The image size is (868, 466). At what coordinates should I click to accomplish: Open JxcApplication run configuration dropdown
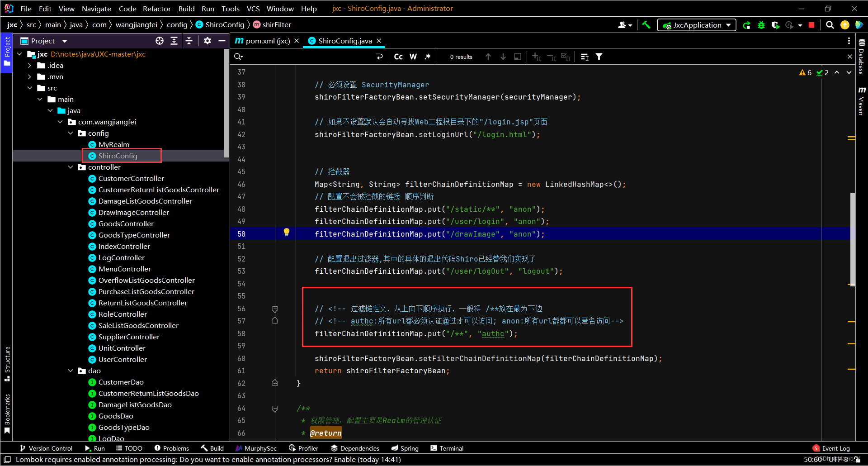click(x=696, y=25)
